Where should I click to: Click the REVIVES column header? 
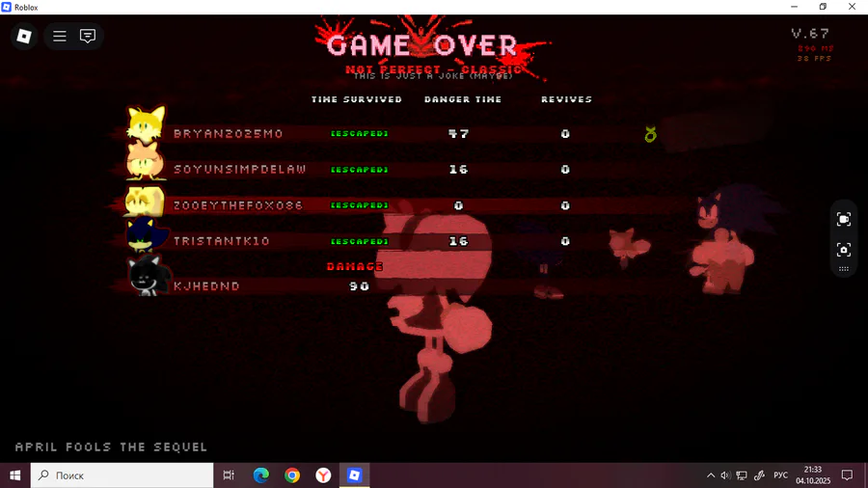pos(566,99)
